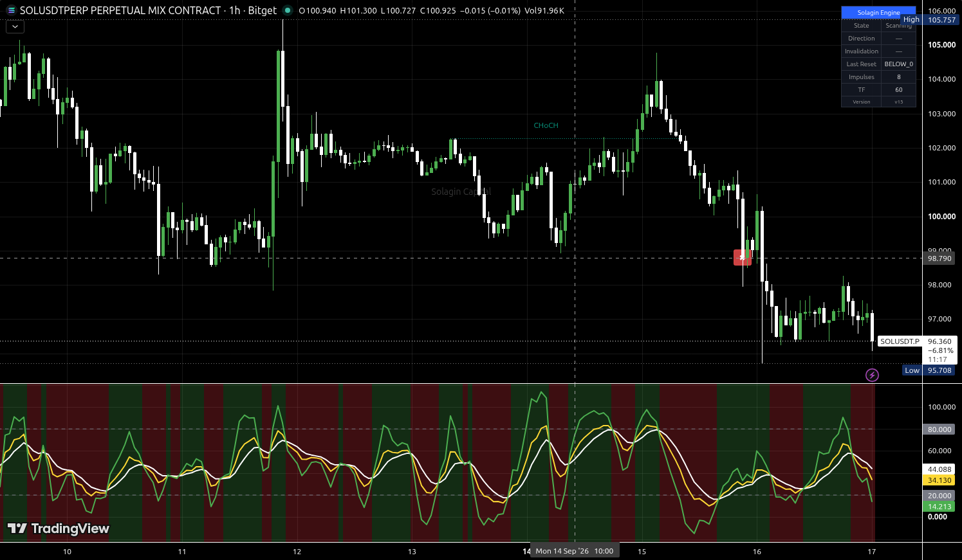Click the high value H101.300

(x=358, y=11)
